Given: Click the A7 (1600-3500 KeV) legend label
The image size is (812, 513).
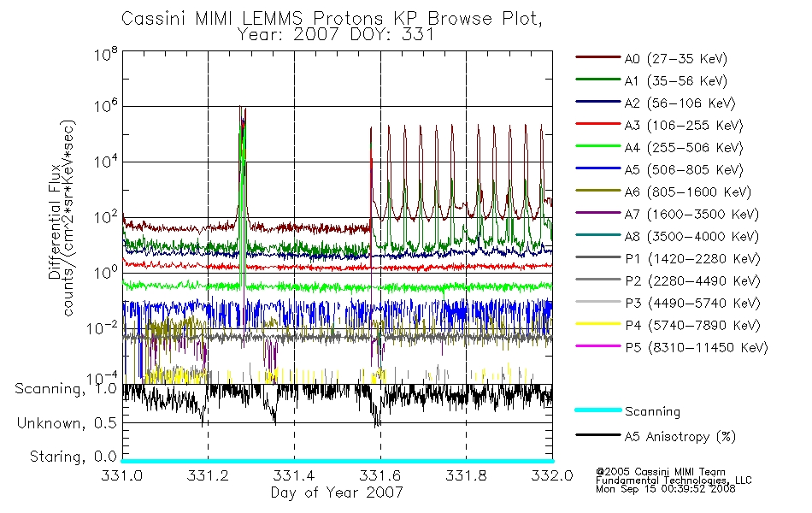Looking at the screenshot, I should [x=691, y=215].
